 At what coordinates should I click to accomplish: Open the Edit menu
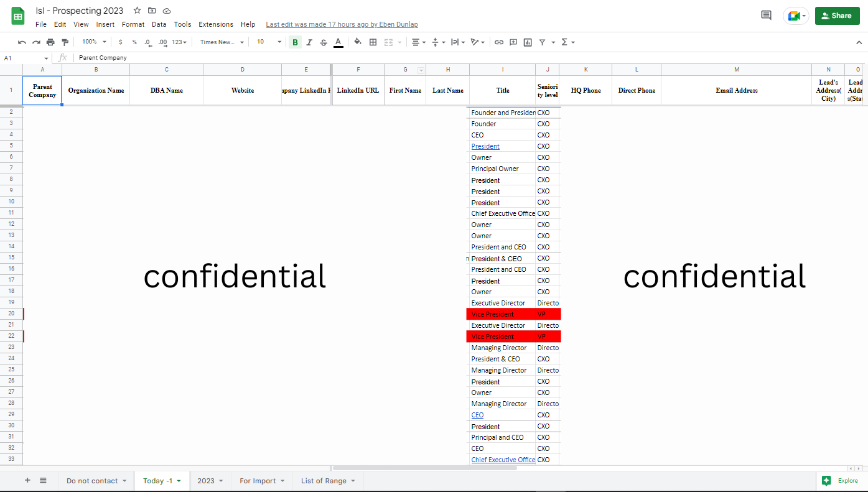coord(60,25)
